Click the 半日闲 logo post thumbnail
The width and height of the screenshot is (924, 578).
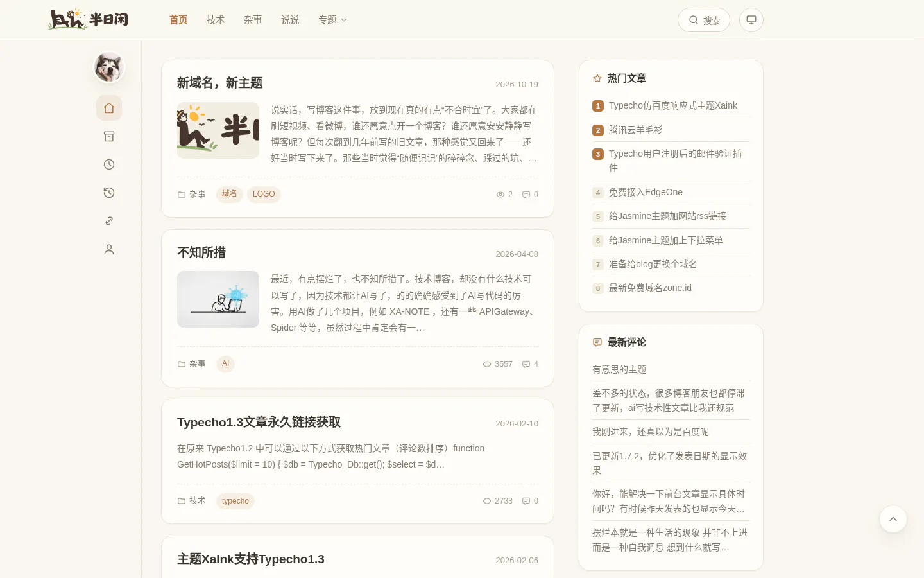pyautogui.click(x=218, y=130)
